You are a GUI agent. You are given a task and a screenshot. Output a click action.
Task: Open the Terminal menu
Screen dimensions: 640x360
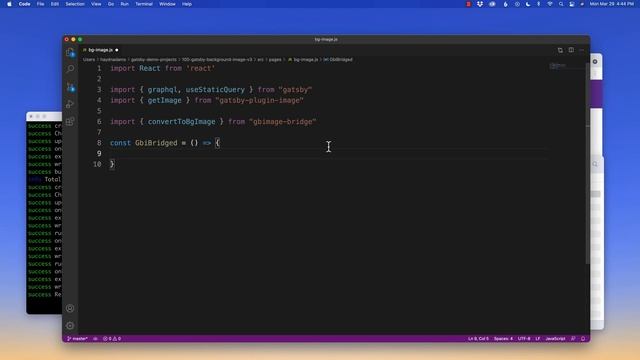(144, 4)
